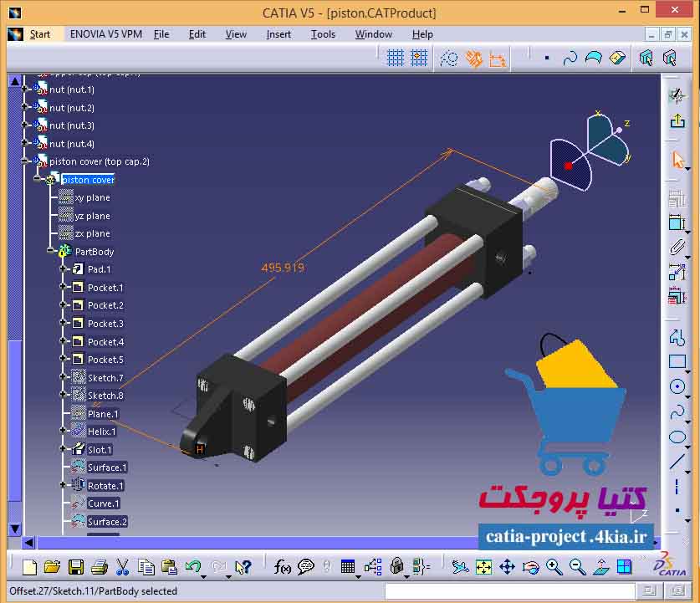This screenshot has width=700, height=603.
Task: Click the Design Table icon
Action: coord(348,567)
